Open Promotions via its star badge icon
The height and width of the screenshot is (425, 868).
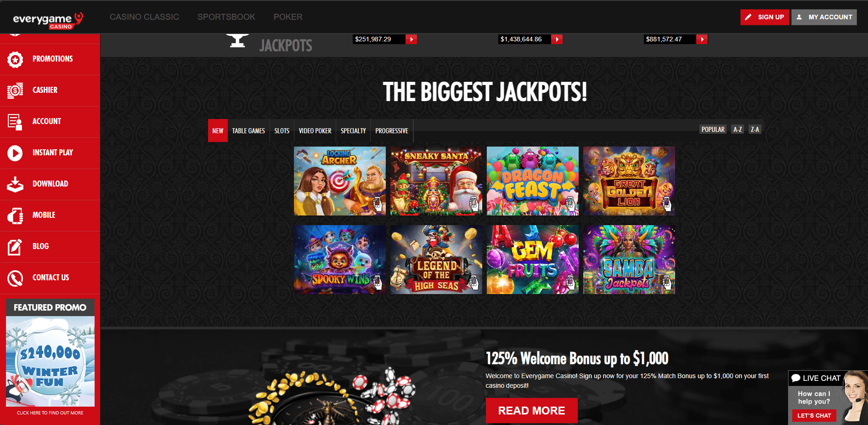pyautogui.click(x=15, y=59)
